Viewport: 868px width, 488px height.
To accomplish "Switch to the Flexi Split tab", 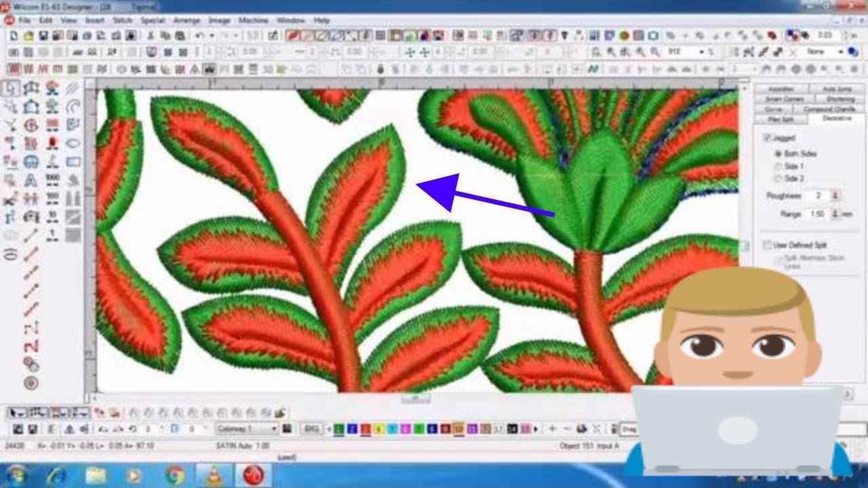I will pyautogui.click(x=781, y=119).
